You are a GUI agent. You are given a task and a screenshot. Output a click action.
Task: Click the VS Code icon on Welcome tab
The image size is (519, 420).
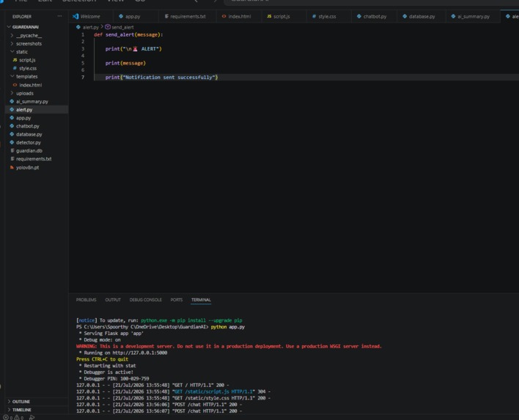click(76, 16)
